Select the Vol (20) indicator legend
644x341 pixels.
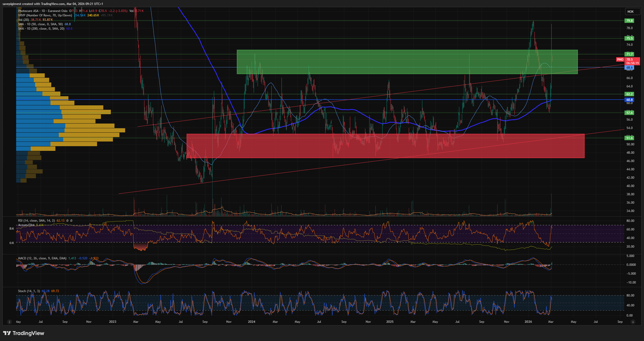[23, 20]
